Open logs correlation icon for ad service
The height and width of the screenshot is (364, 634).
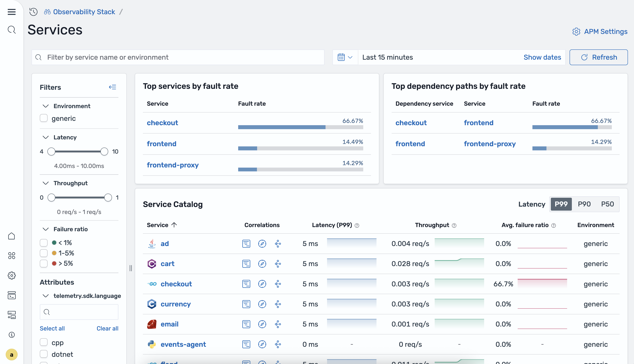point(246,244)
